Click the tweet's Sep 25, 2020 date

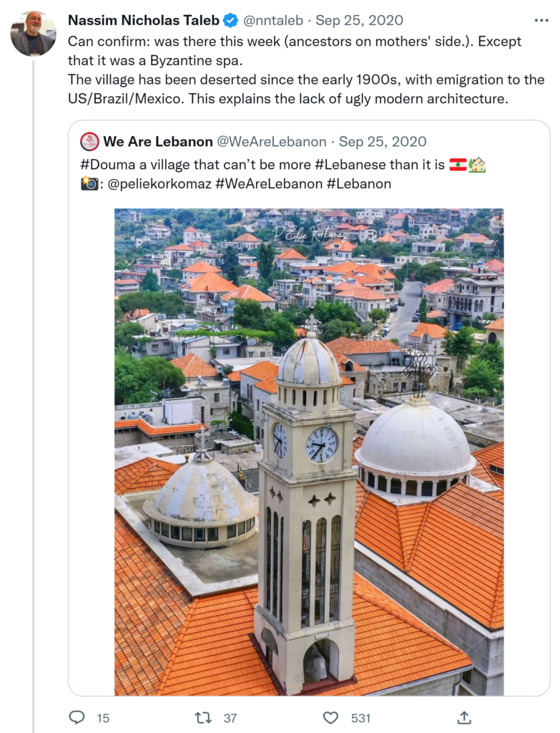coord(360,20)
